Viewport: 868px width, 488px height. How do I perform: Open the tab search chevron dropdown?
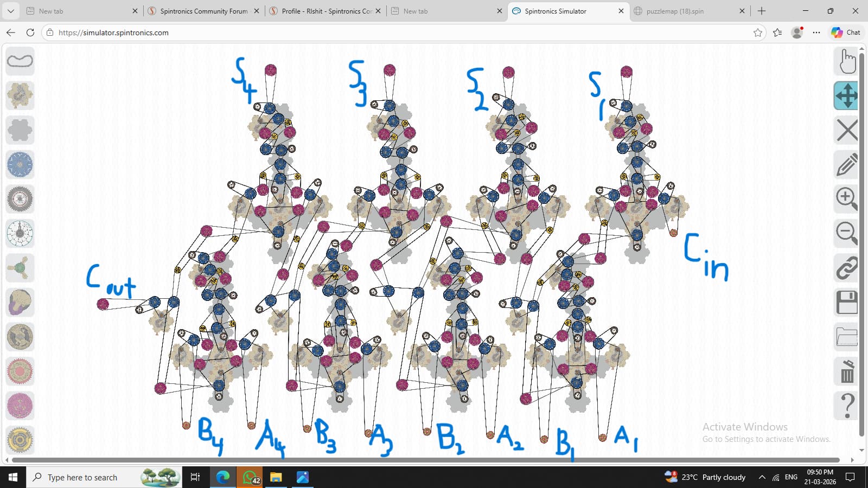10,11
